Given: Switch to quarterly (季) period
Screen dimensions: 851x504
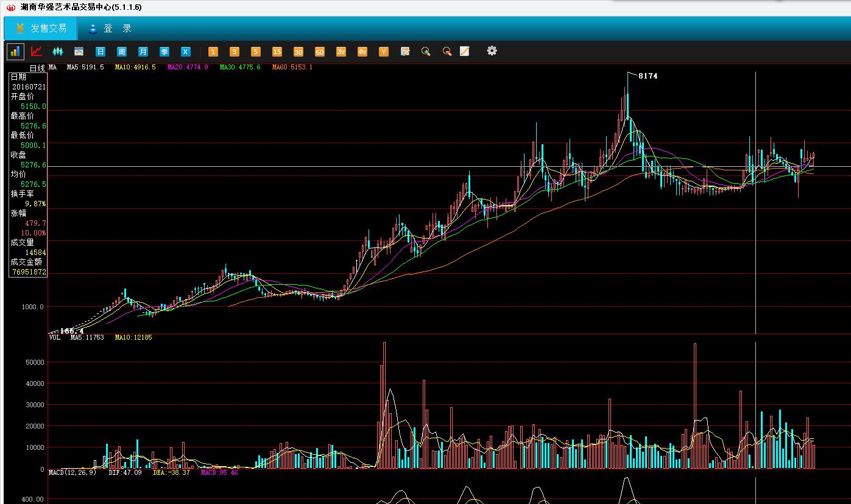Looking at the screenshot, I should click(x=164, y=52).
